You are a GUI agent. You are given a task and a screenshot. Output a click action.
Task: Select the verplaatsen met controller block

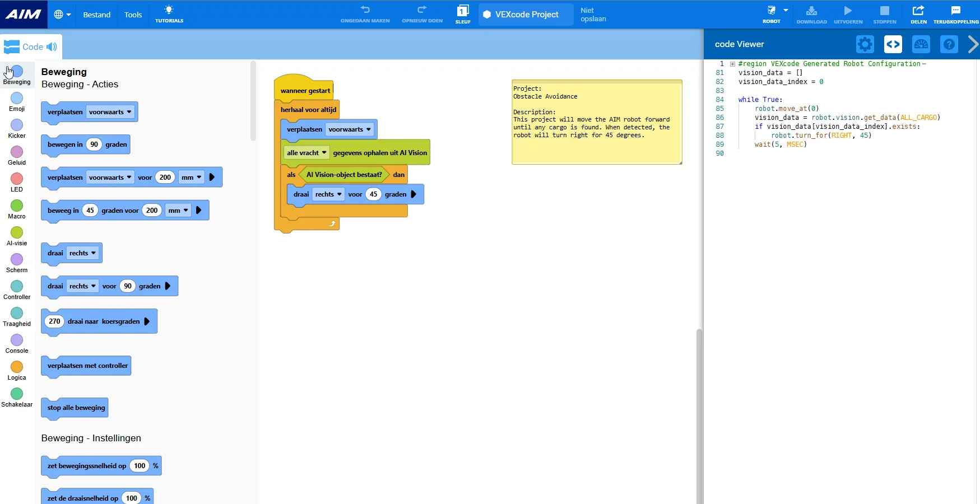tap(86, 366)
